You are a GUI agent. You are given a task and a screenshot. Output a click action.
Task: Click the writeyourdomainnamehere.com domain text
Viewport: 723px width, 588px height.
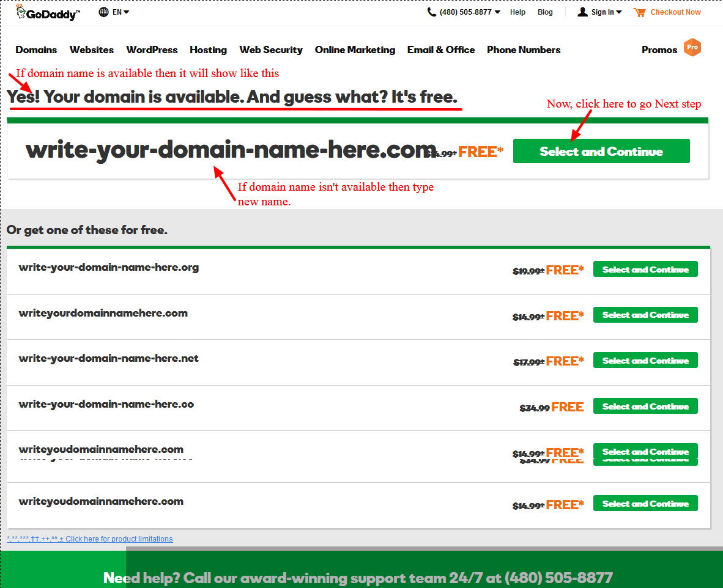pyautogui.click(x=103, y=314)
